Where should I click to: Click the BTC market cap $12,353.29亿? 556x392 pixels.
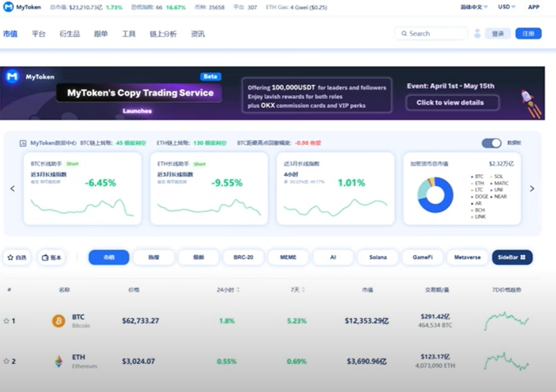367,321
